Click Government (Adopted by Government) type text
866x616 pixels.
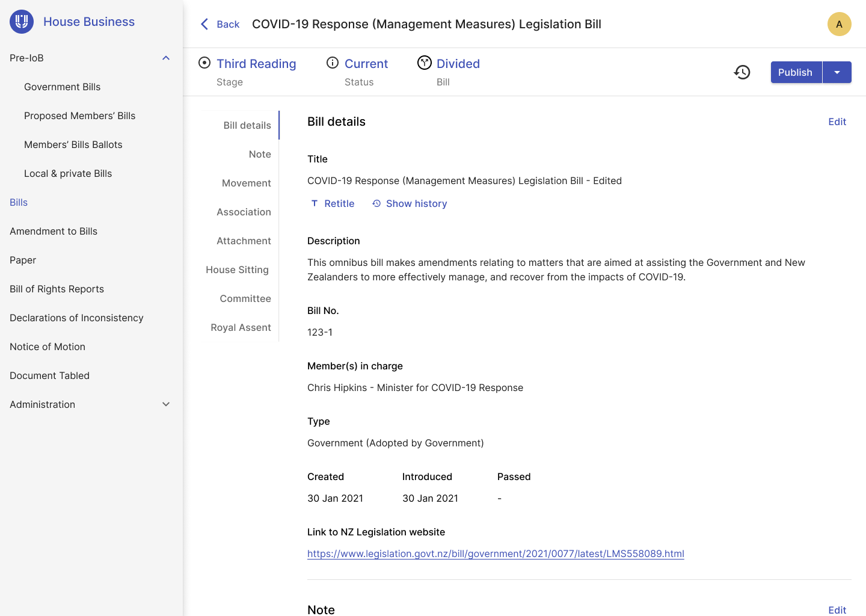396,443
